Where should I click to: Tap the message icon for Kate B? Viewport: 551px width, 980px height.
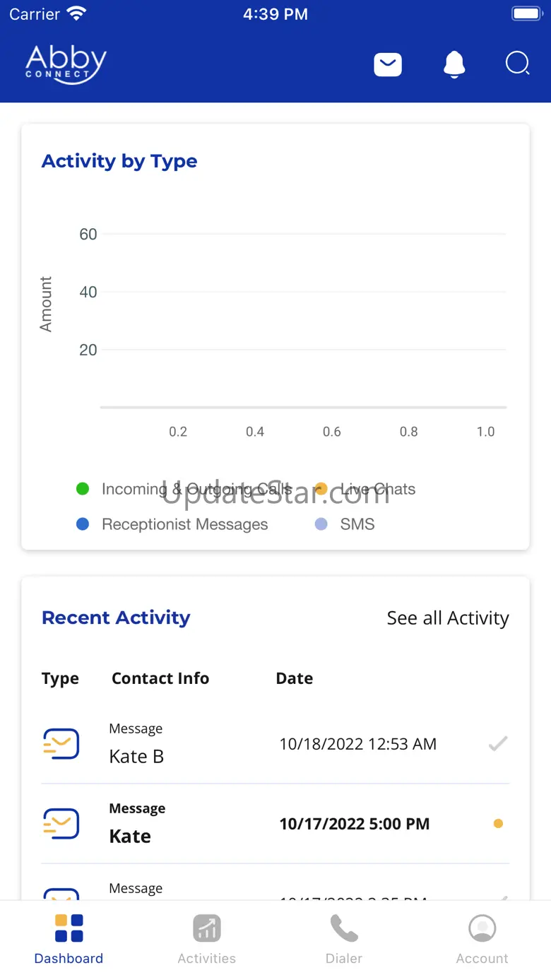coord(61,744)
